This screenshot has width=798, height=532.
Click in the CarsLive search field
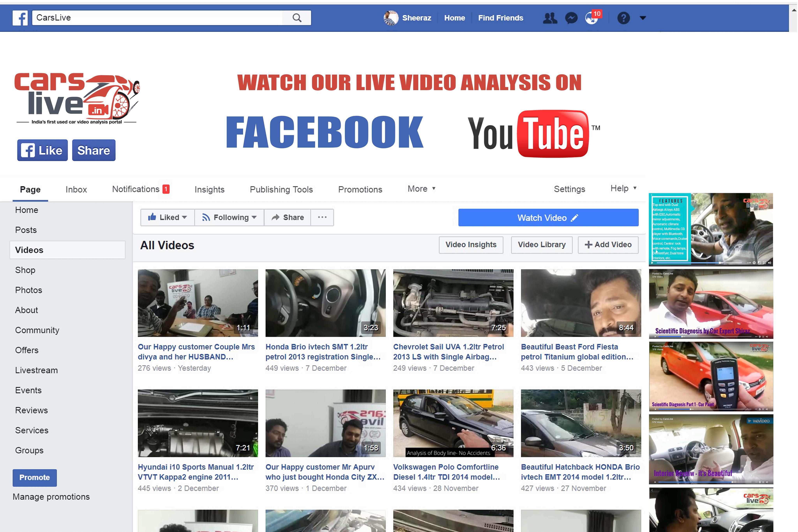click(157, 18)
